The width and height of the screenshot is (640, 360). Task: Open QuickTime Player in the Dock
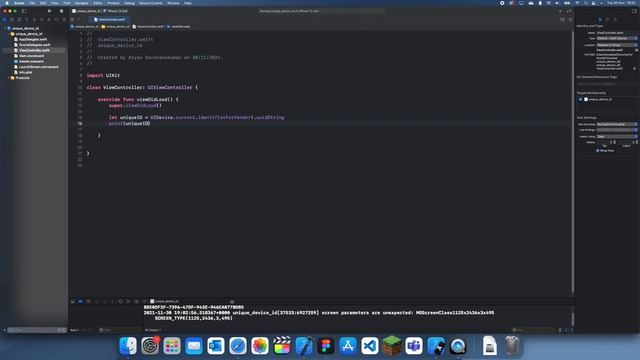458,346
